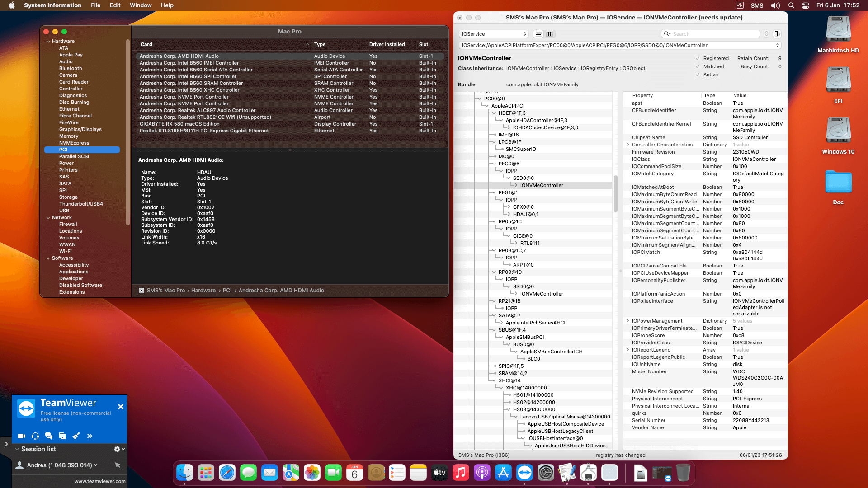Select the list view icon in IORegistryExplorer

538,34
